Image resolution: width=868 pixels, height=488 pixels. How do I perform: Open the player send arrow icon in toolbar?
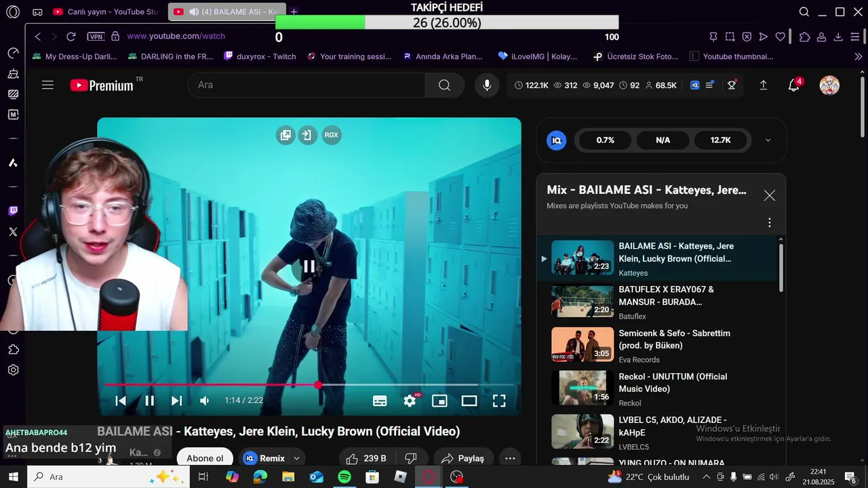764,37
